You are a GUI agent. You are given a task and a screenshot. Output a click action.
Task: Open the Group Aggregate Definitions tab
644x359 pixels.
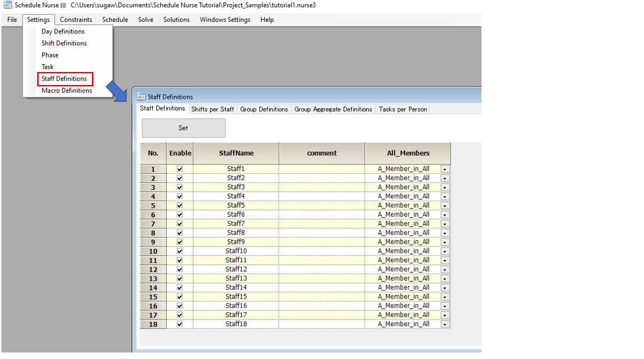333,109
